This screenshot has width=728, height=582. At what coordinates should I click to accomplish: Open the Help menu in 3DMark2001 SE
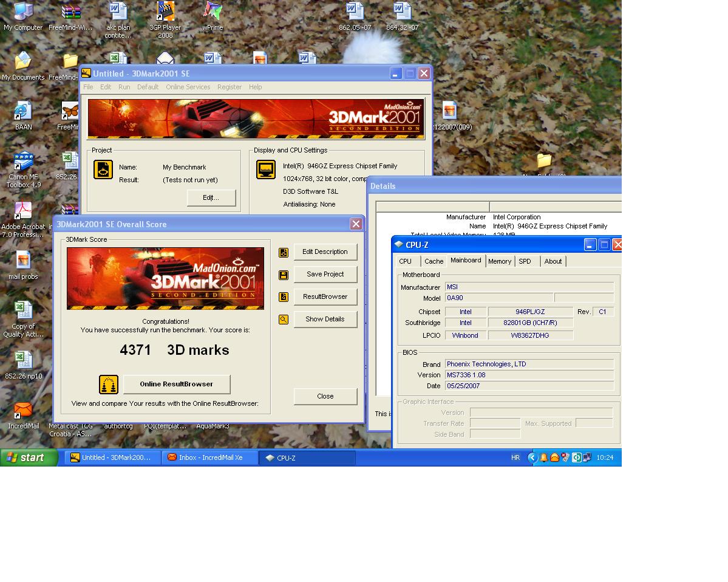click(x=256, y=87)
